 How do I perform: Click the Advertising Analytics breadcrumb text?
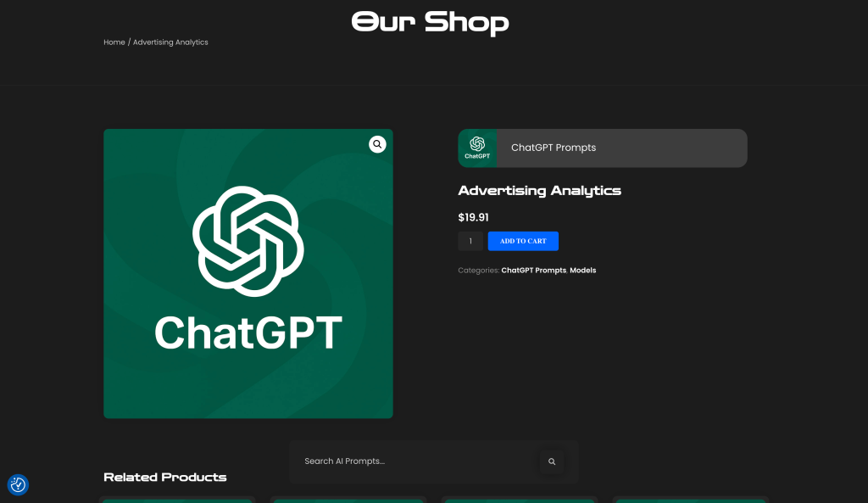pos(170,42)
